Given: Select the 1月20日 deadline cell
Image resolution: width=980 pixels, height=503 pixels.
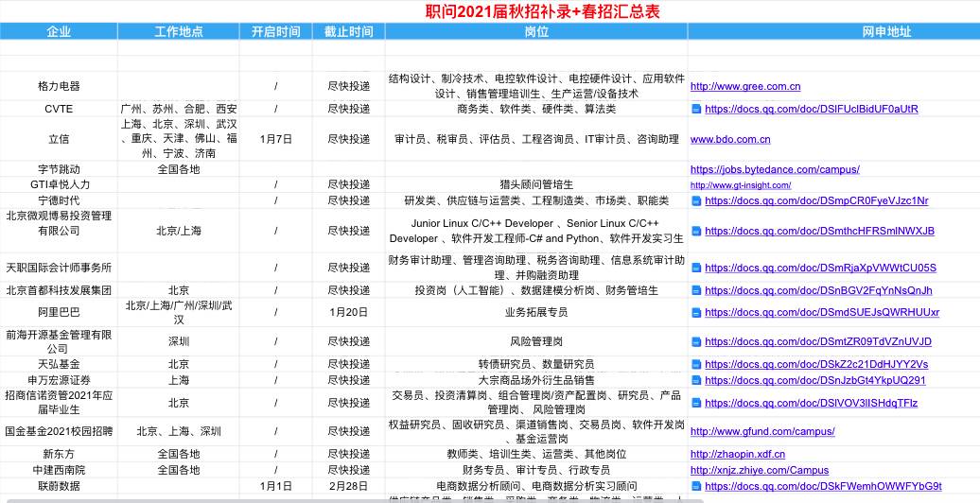Looking at the screenshot, I should pyautogui.click(x=349, y=312).
